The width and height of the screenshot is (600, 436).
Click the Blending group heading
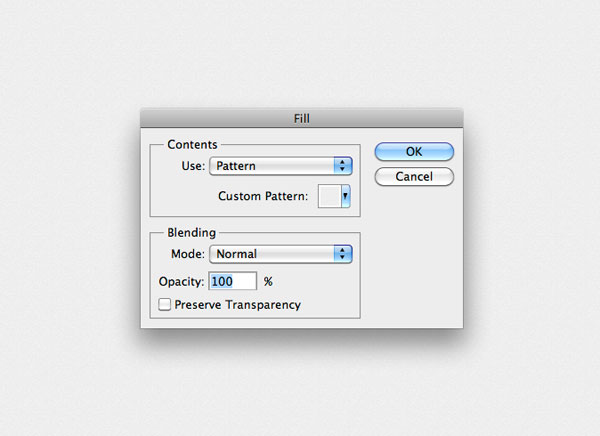191,233
